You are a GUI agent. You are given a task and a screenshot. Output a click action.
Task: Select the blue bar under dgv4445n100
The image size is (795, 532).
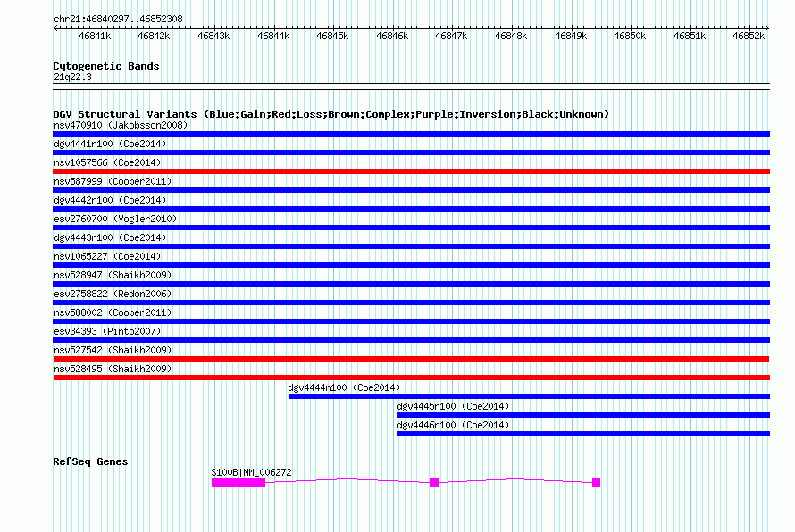point(583,415)
